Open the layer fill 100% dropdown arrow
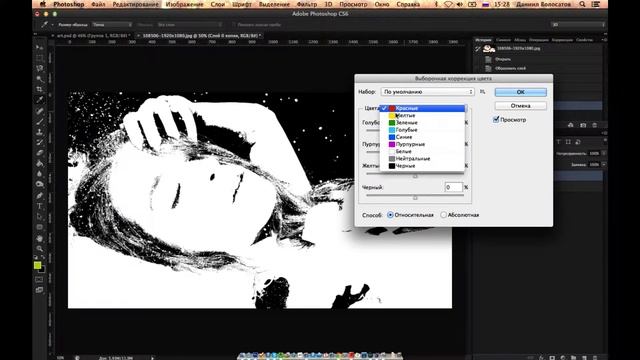The height and width of the screenshot is (360, 640). (604, 164)
